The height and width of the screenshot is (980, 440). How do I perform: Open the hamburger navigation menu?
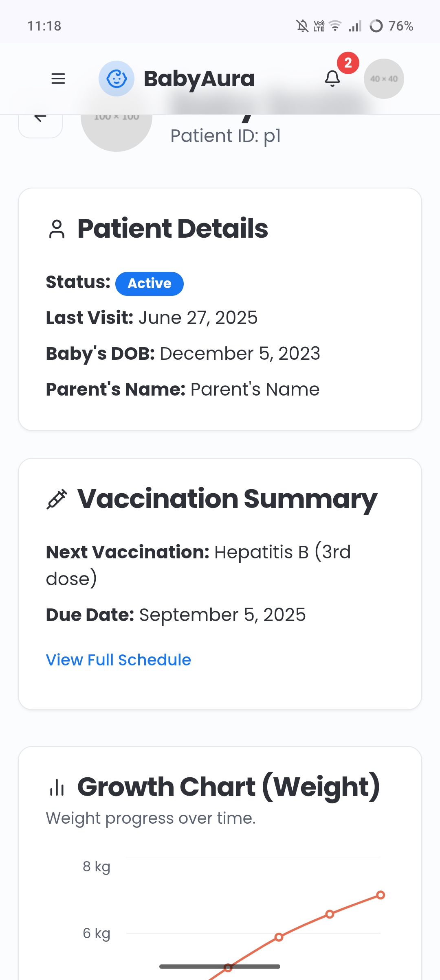coord(58,79)
